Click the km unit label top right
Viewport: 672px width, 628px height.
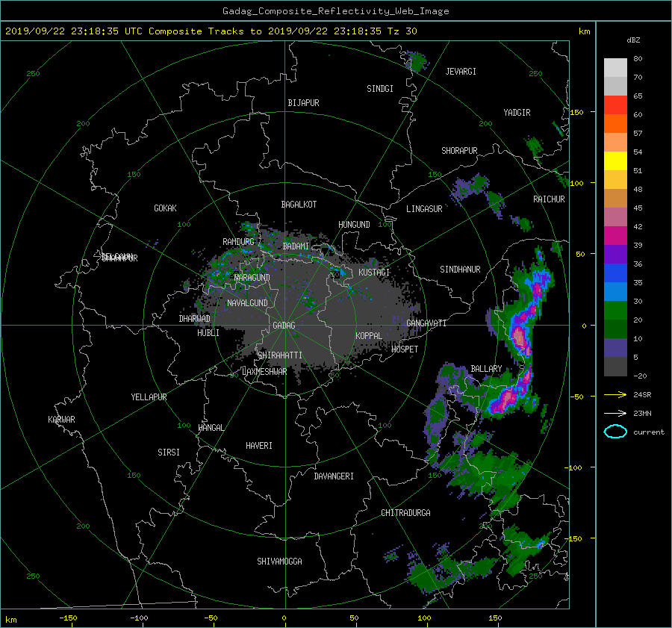tap(584, 31)
